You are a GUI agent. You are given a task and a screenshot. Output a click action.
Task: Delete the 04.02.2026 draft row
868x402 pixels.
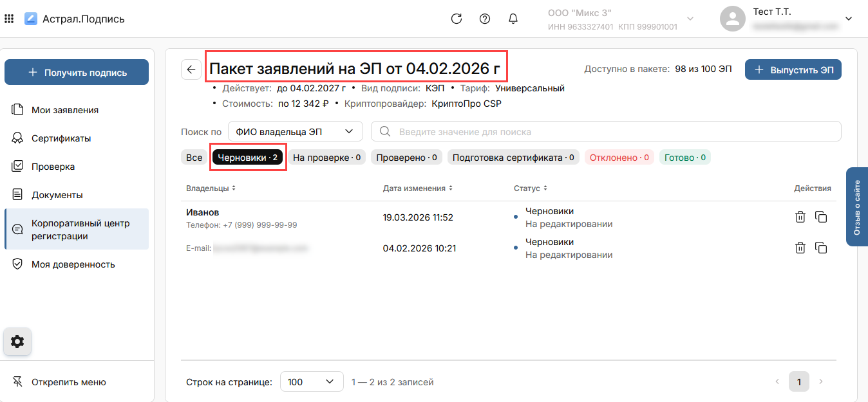click(800, 248)
